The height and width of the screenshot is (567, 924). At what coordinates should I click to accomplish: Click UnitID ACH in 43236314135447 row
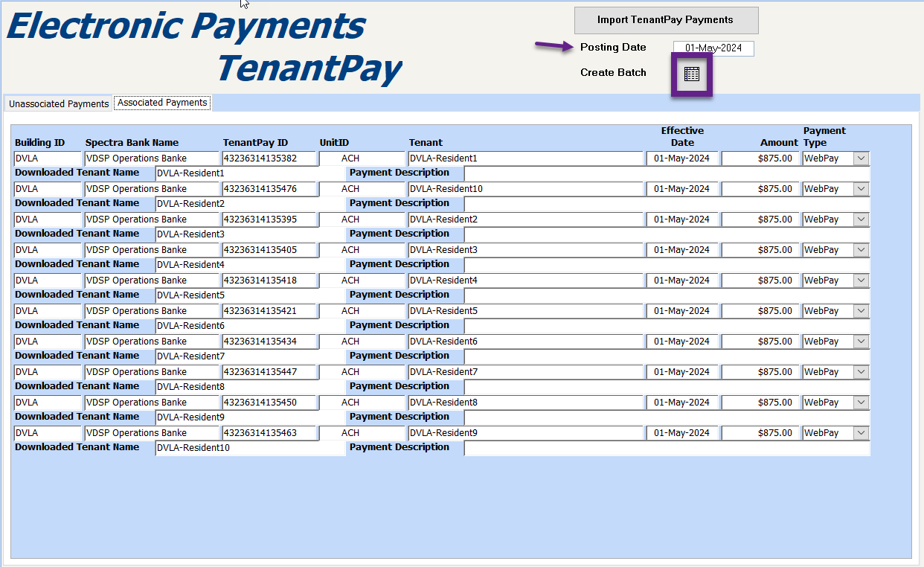pos(362,372)
